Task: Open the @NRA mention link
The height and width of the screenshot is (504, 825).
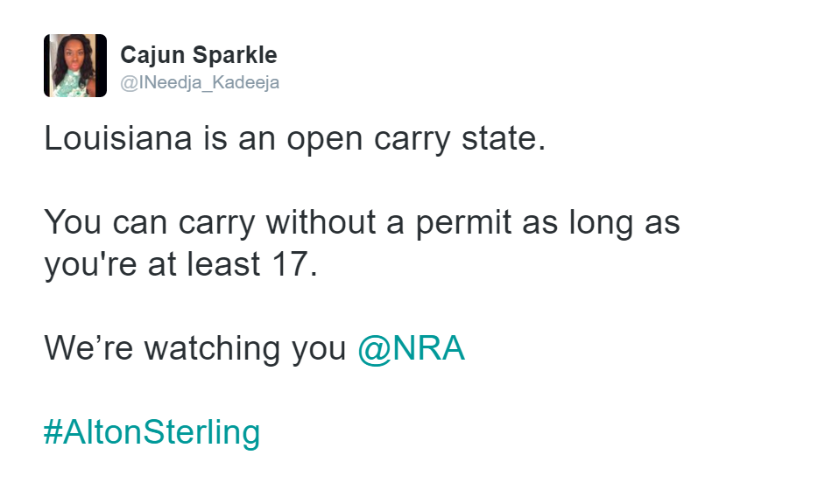Action: point(412,348)
